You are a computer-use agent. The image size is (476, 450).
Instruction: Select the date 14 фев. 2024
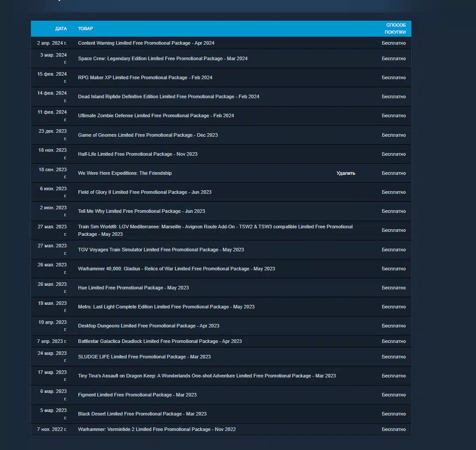click(52, 96)
